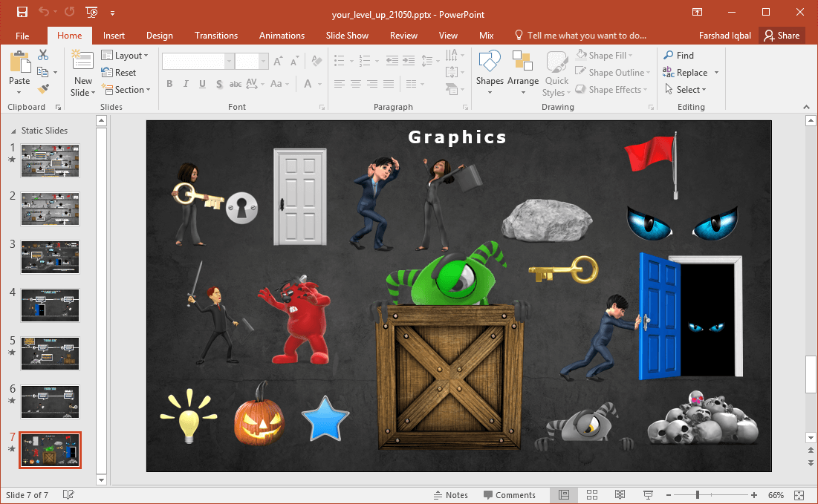Image resolution: width=818 pixels, height=504 pixels.
Task: Expand the Layout dropdown
Action: [x=125, y=56]
